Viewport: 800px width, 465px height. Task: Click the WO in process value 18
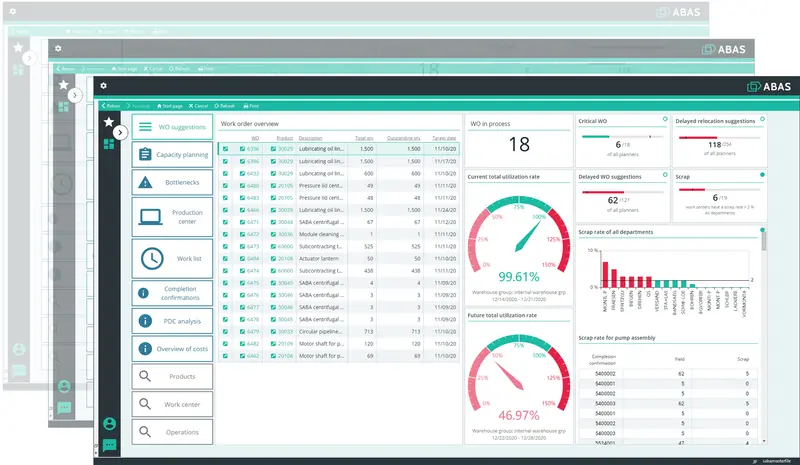(519, 144)
